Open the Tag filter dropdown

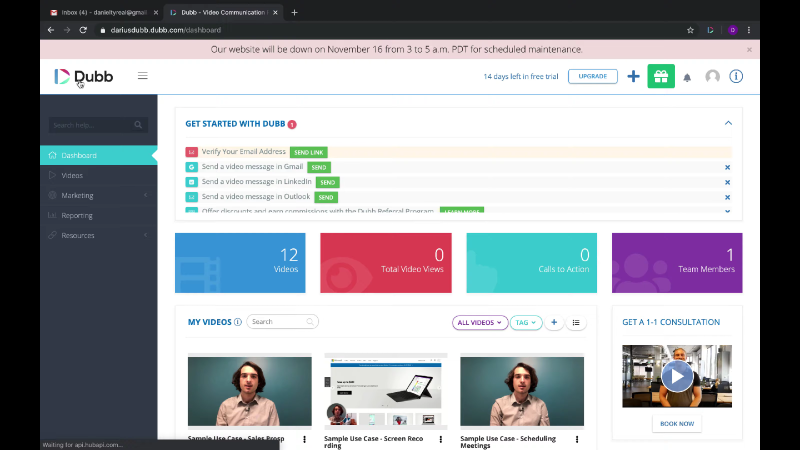[x=525, y=322]
